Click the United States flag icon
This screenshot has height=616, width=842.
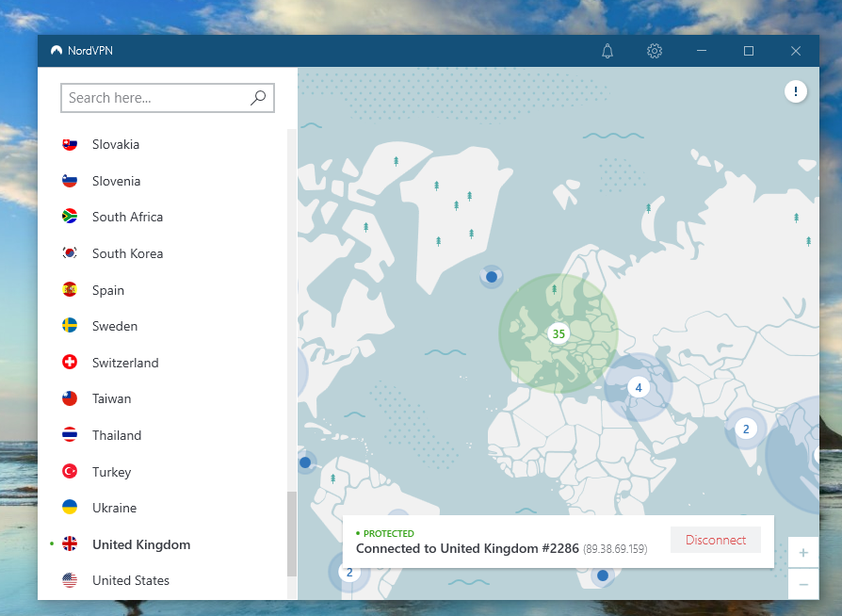[70, 580]
